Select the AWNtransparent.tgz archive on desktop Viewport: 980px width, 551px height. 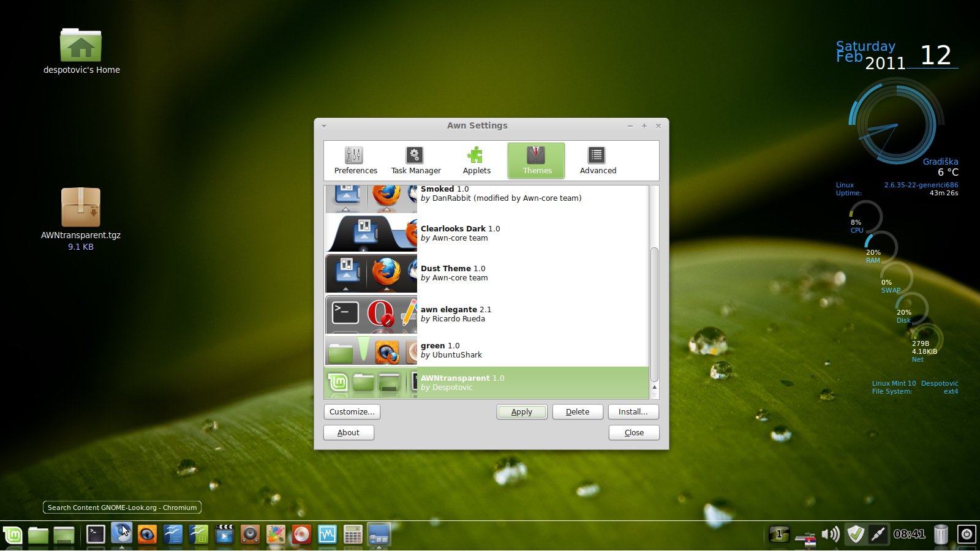[81, 219]
